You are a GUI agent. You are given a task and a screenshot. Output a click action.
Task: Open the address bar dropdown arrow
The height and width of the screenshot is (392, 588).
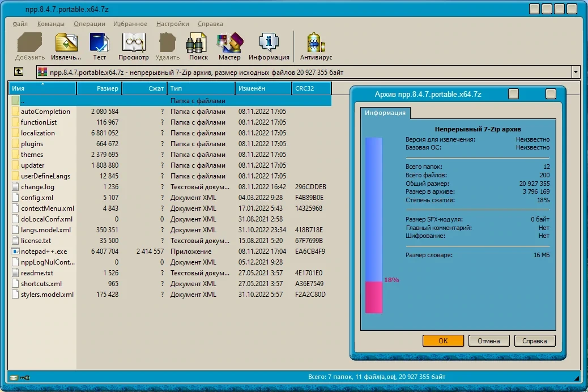(x=576, y=72)
